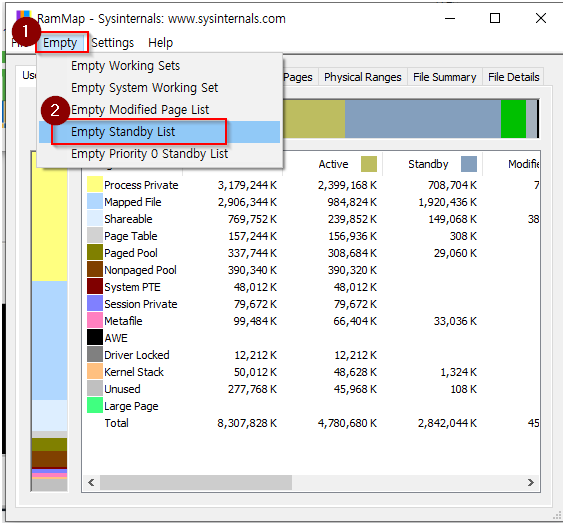
Task: Open the File Details tab
Action: (x=513, y=77)
